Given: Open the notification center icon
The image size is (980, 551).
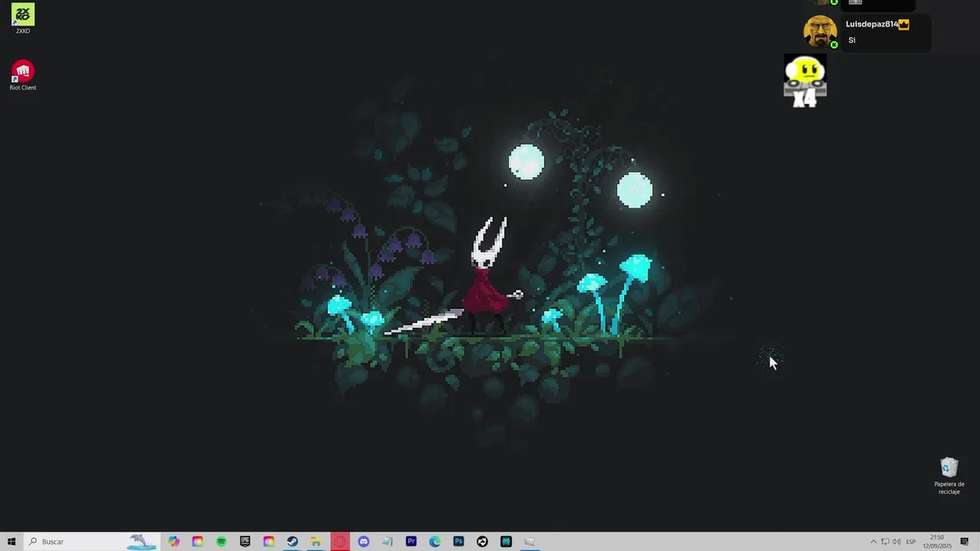Looking at the screenshot, I should [x=965, y=542].
